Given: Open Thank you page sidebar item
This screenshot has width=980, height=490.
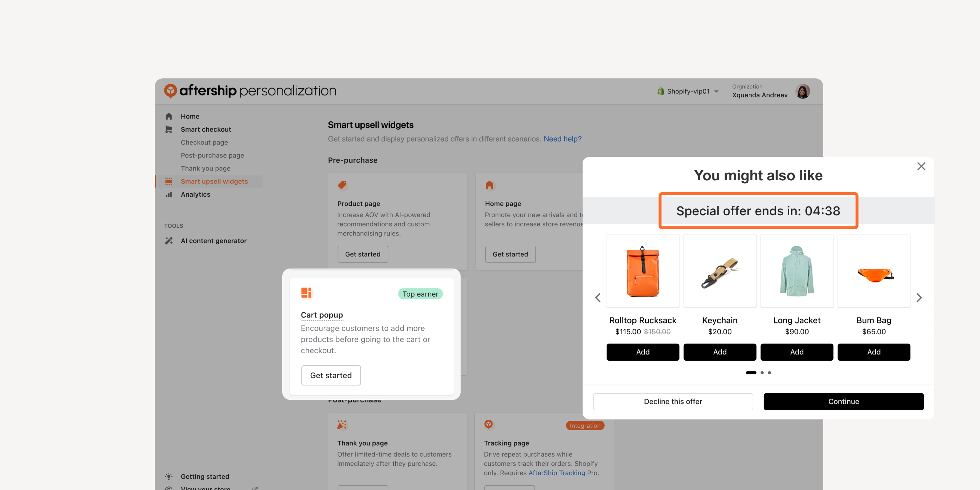Looking at the screenshot, I should pyautogui.click(x=205, y=168).
